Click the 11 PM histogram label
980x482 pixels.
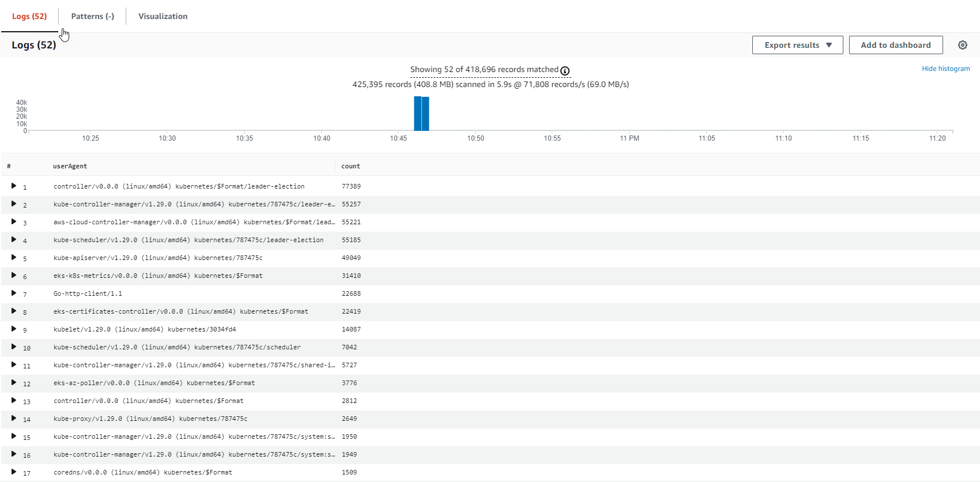(x=630, y=138)
